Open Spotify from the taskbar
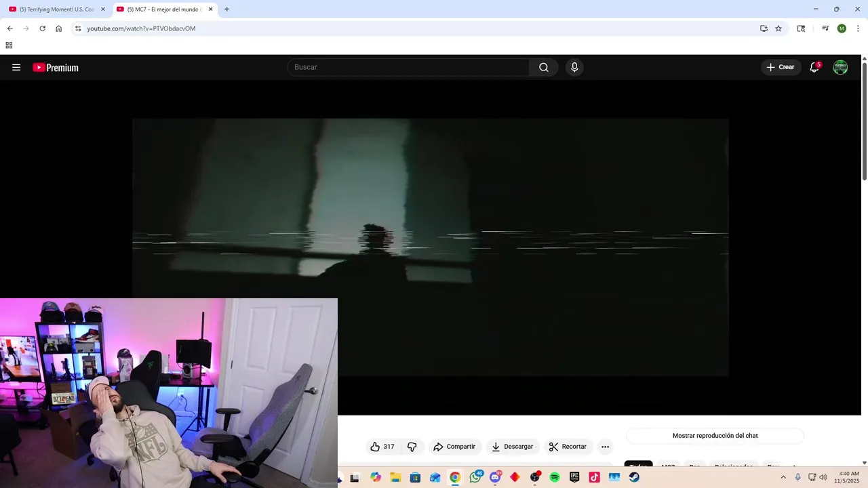This screenshot has height=488, width=868. (x=555, y=477)
